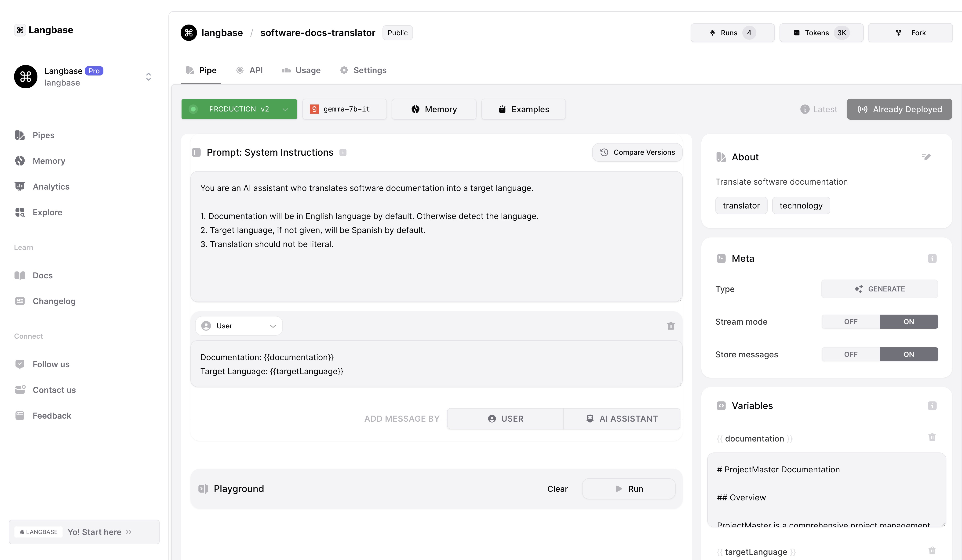Open the Settings tab
The width and height of the screenshot is (962, 560).
click(x=363, y=70)
